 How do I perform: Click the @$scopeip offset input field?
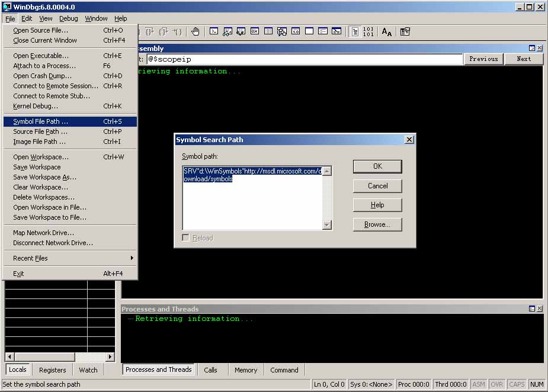point(304,59)
